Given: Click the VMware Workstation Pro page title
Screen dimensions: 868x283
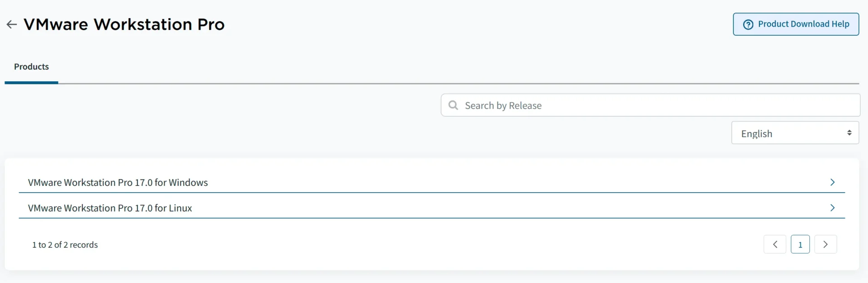Looking at the screenshot, I should click(124, 24).
